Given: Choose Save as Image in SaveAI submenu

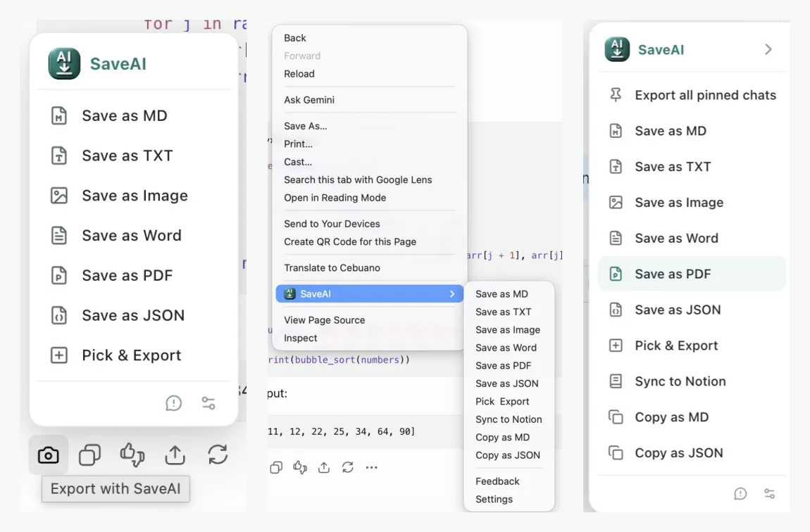Looking at the screenshot, I should tap(509, 330).
